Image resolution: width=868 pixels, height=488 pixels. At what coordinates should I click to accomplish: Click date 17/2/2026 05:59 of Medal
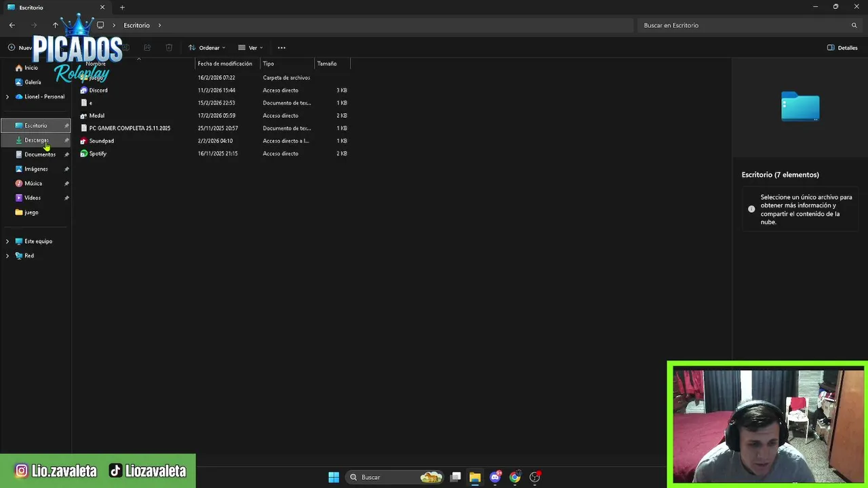point(216,115)
